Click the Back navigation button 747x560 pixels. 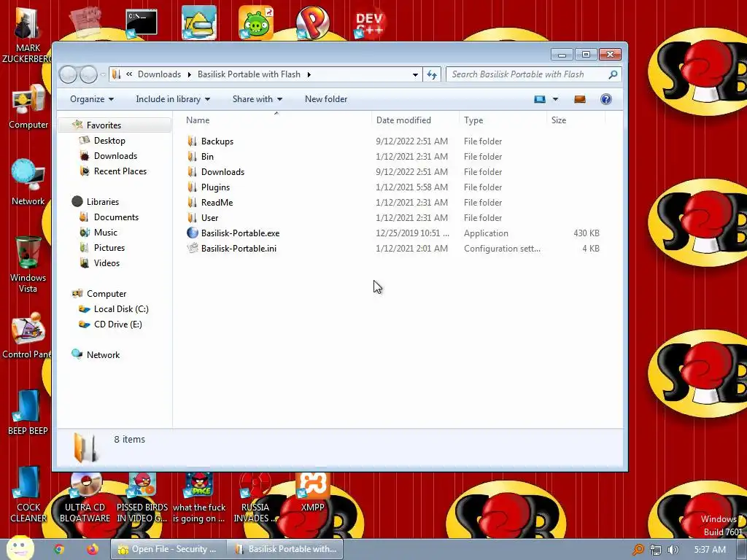68,74
